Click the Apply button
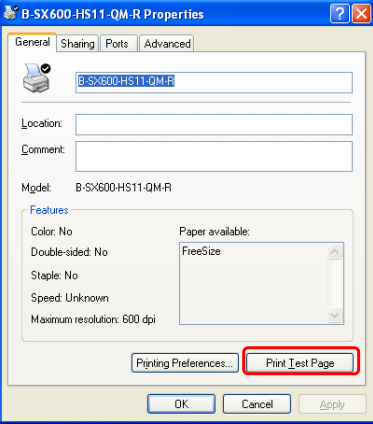Image resolution: width=373 pixels, height=424 pixels. tap(332, 404)
